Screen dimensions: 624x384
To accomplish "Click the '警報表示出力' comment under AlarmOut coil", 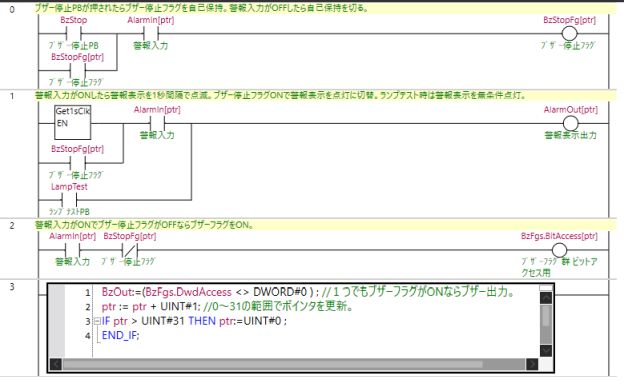I will click(571, 135).
